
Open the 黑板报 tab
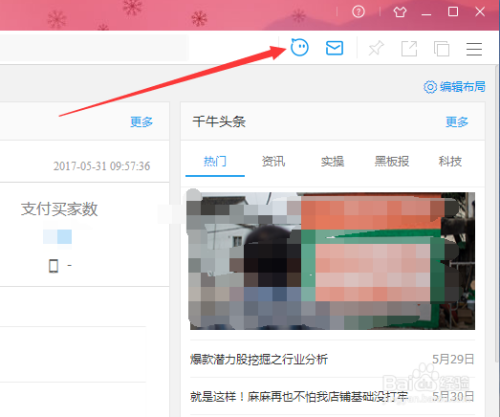click(392, 162)
